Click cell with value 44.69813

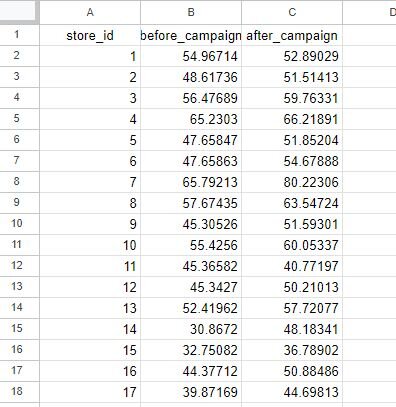[x=292, y=392]
